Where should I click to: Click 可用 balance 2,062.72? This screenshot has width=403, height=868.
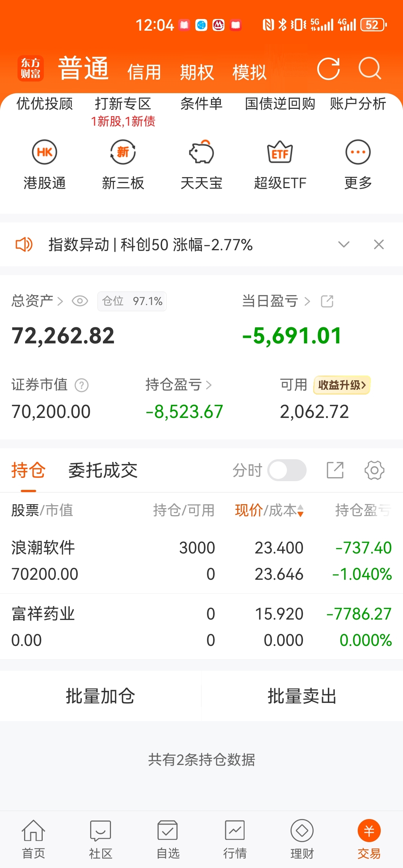(x=314, y=412)
